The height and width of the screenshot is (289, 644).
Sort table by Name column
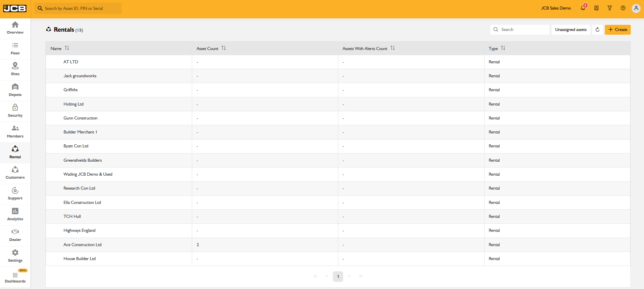67,48
